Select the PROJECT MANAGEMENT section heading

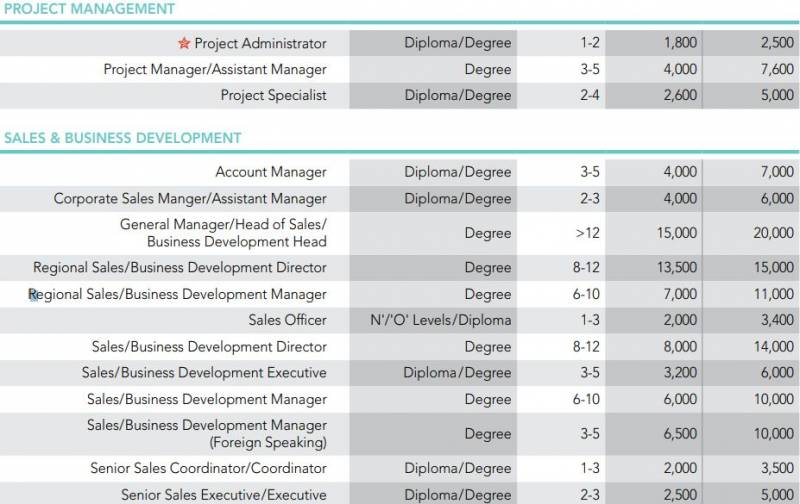coord(89,9)
